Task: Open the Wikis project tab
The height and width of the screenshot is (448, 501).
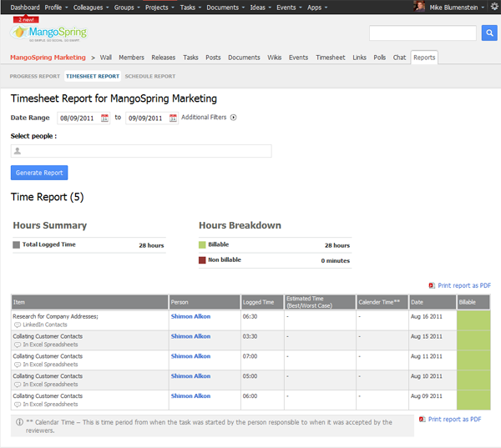Action: [275, 58]
